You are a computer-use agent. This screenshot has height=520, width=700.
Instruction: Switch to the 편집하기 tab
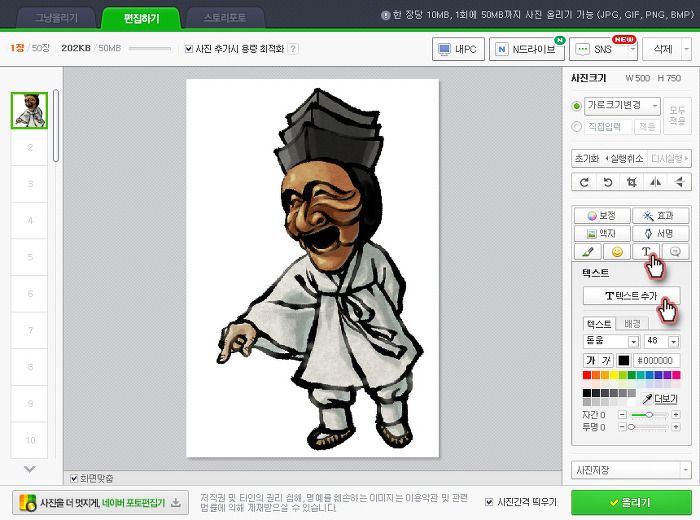pos(141,18)
